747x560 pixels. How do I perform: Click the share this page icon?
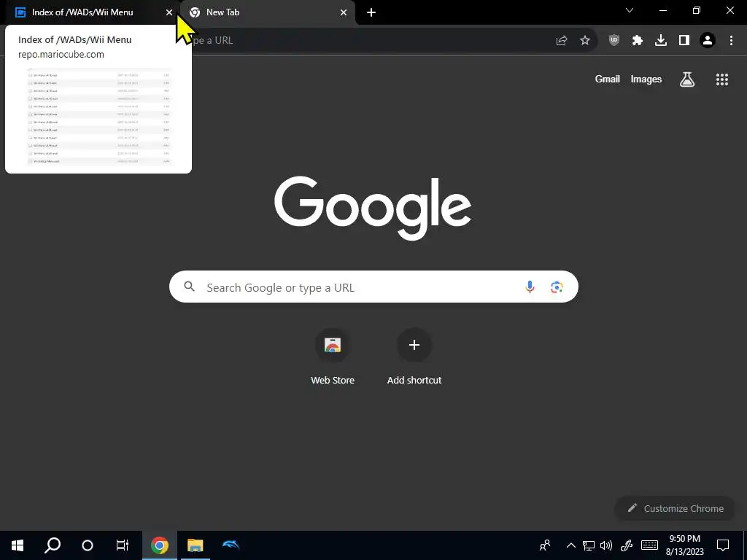pos(562,41)
